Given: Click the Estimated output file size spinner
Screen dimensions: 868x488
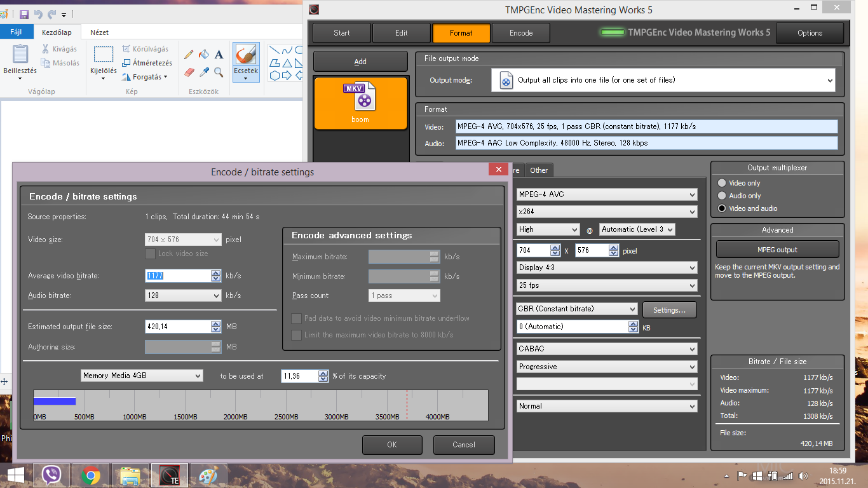Looking at the screenshot, I should (216, 327).
